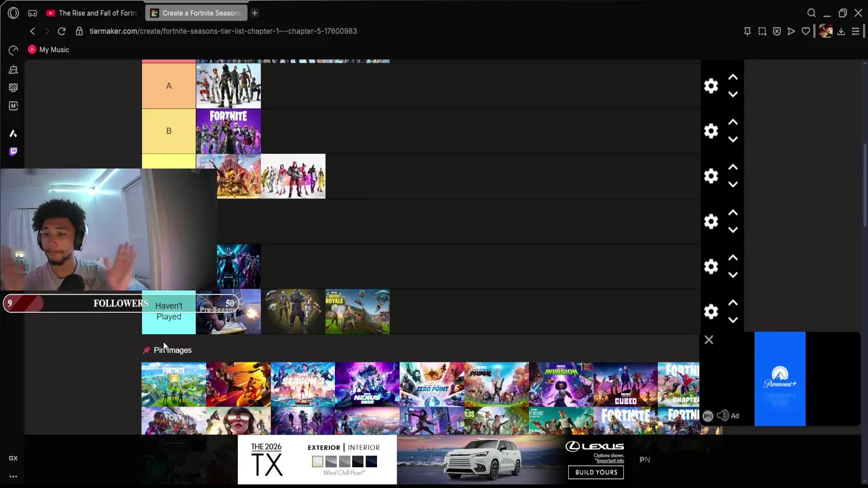Screen dimensions: 868x488
Task: Move Haven't Played row down
Action: [x=733, y=320]
